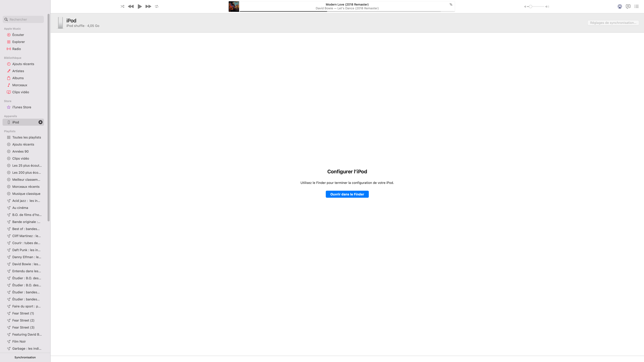This screenshot has width=644, height=362.
Task: Toggle repeat mode
Action: [x=157, y=7]
